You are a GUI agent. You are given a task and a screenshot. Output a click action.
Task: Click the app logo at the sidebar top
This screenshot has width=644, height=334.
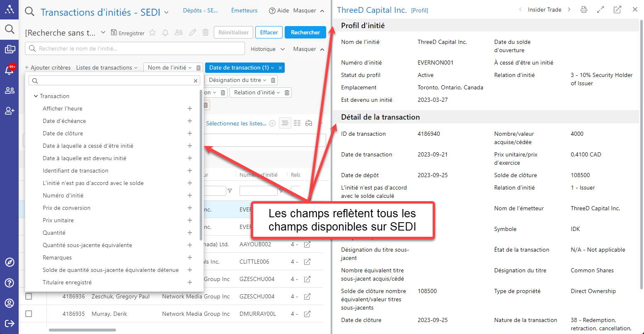[x=9, y=9]
